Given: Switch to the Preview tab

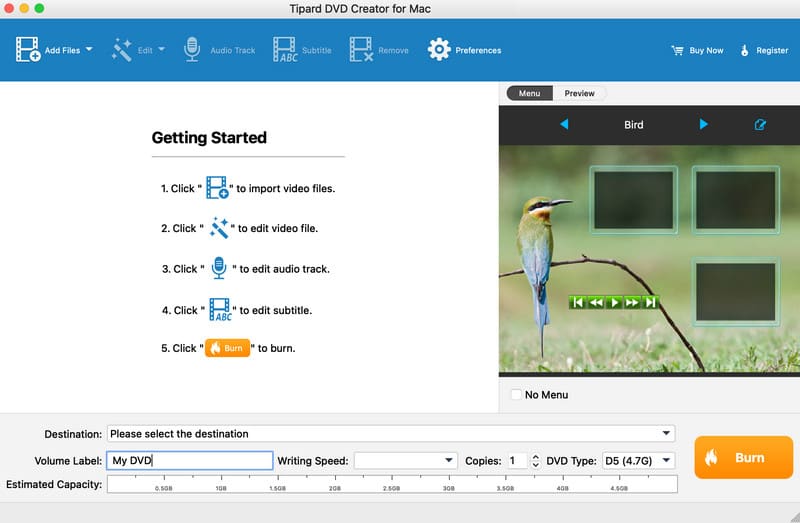Looking at the screenshot, I should click(x=580, y=93).
